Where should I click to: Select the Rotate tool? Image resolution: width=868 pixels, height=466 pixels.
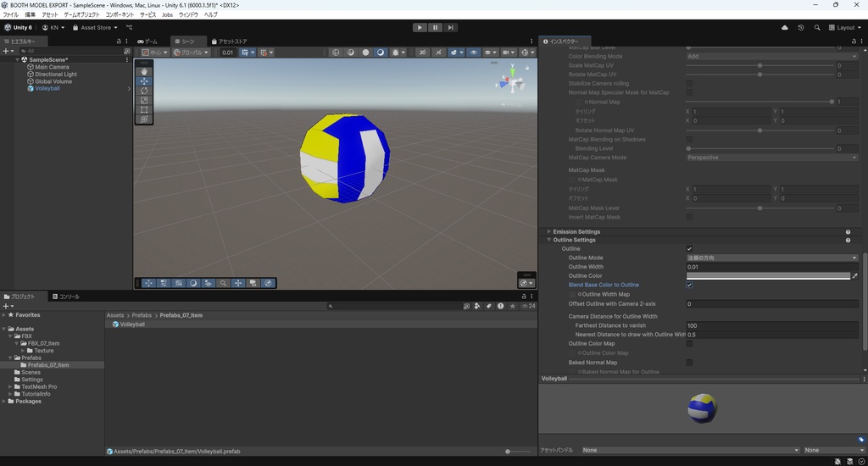click(x=144, y=90)
